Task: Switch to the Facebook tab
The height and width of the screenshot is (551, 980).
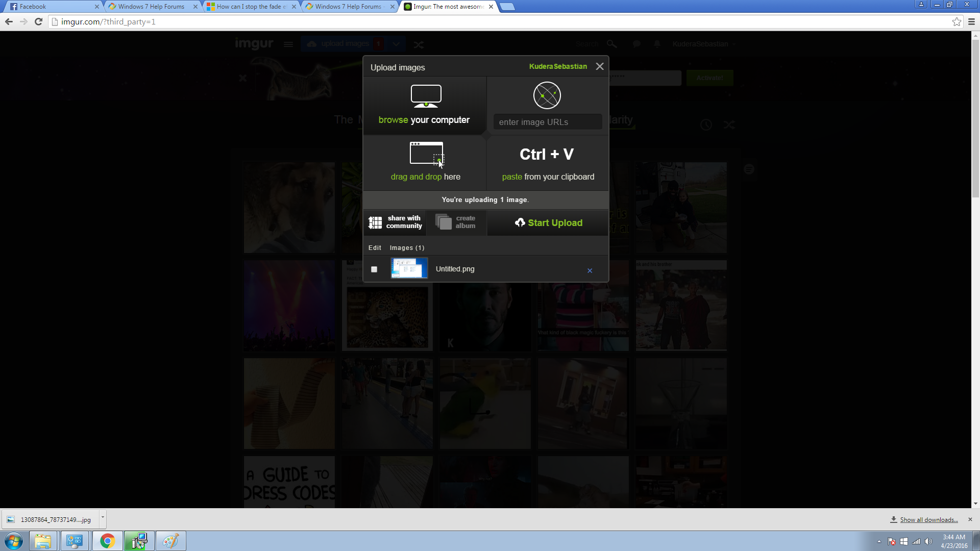Action: 54,7
